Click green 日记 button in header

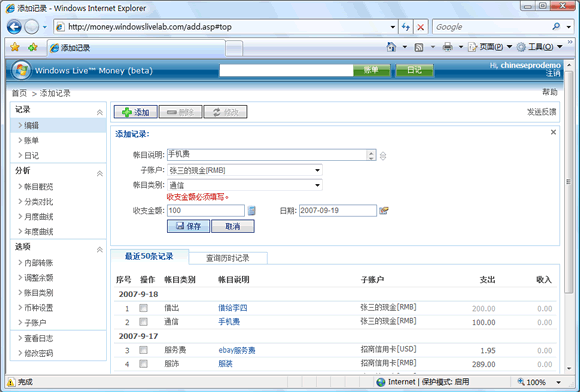[414, 70]
